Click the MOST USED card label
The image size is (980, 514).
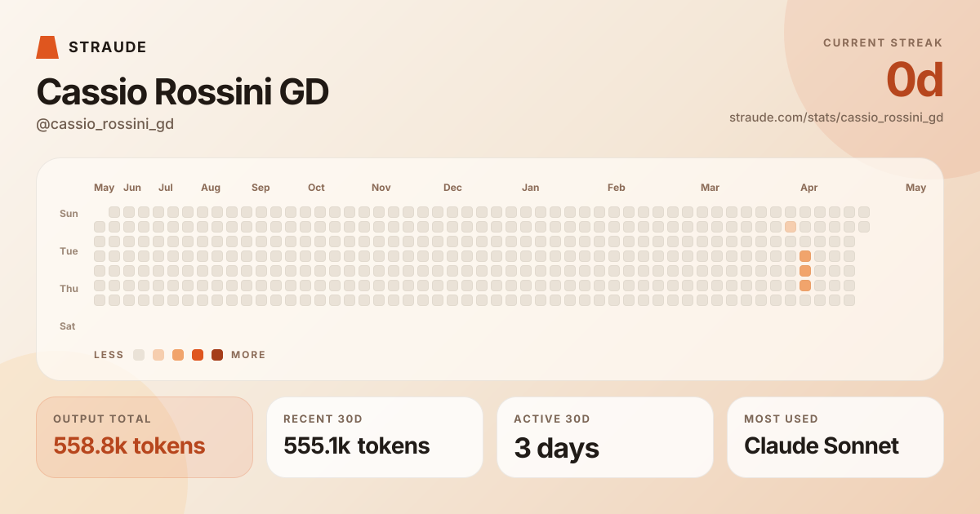point(782,419)
